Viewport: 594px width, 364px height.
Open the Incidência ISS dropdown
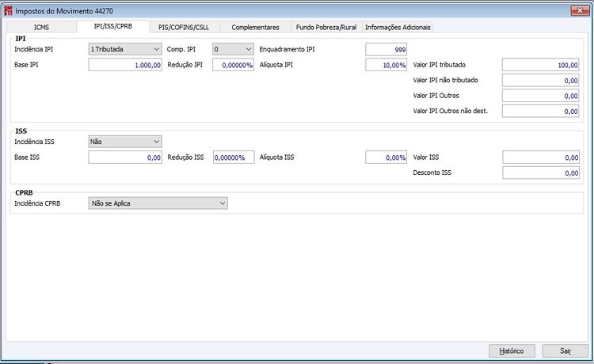coord(125,142)
